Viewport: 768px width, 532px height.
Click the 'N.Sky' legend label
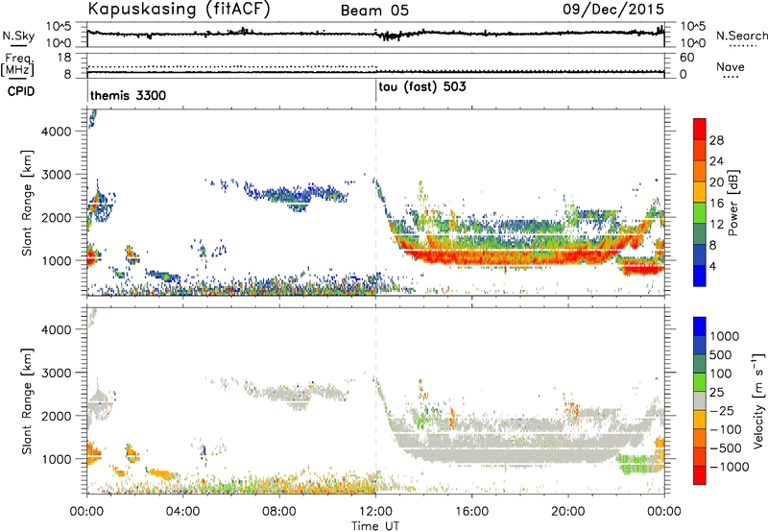tap(18, 36)
